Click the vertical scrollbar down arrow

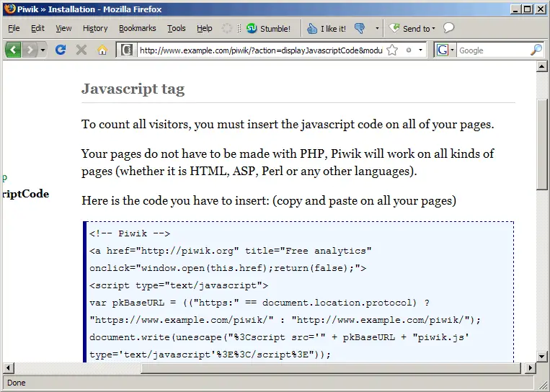pos(542,357)
